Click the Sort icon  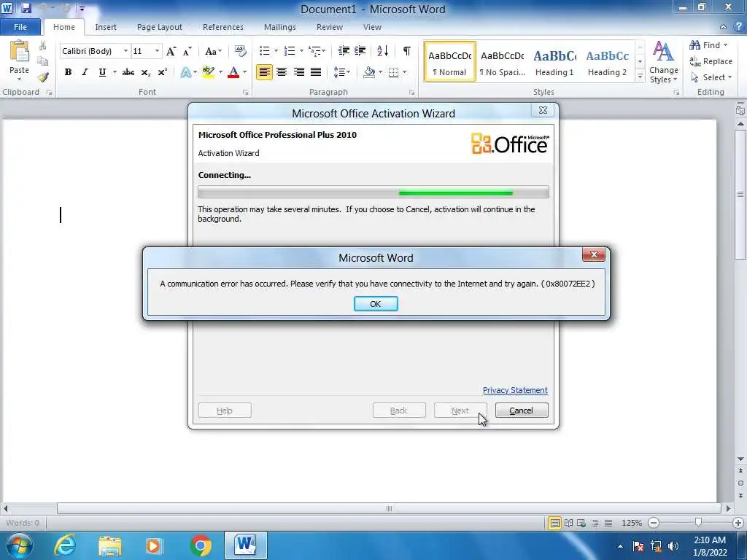coord(382,51)
